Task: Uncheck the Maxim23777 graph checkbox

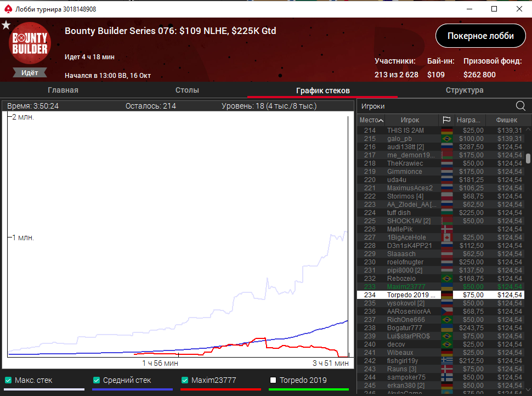Action: pyautogui.click(x=185, y=380)
